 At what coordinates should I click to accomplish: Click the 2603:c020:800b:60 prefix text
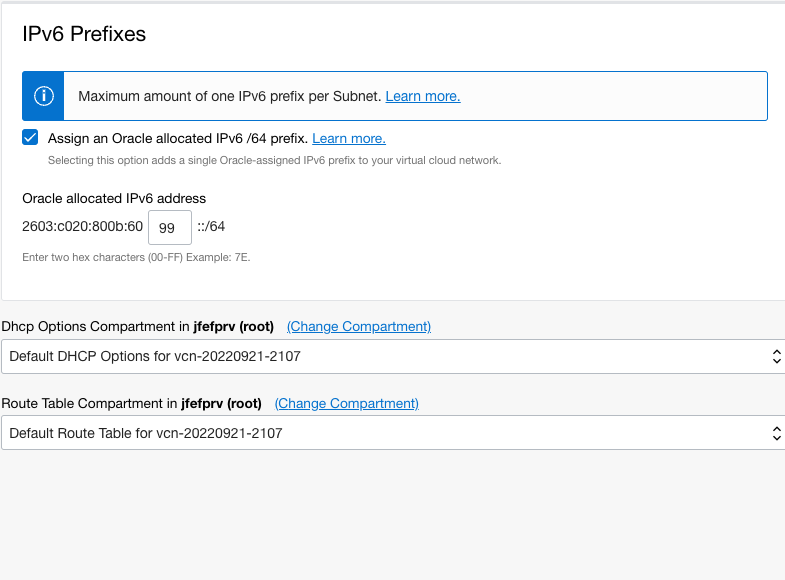tap(82, 227)
